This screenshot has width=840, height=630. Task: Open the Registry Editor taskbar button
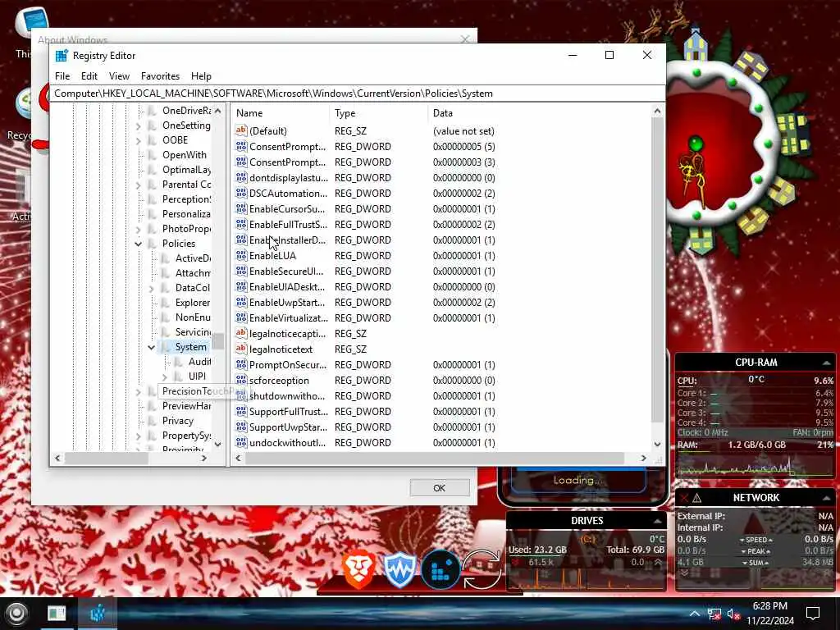coord(97,614)
